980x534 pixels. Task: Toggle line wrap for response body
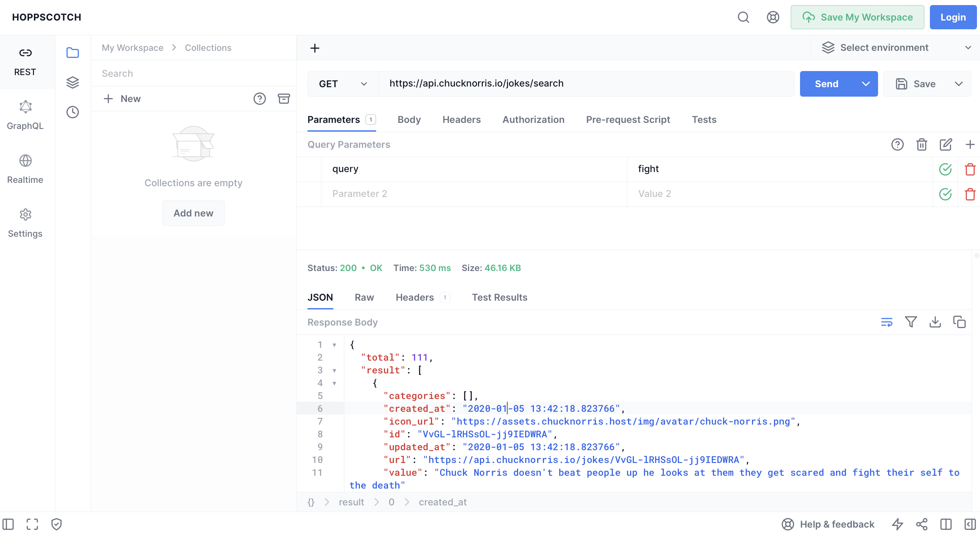886,322
